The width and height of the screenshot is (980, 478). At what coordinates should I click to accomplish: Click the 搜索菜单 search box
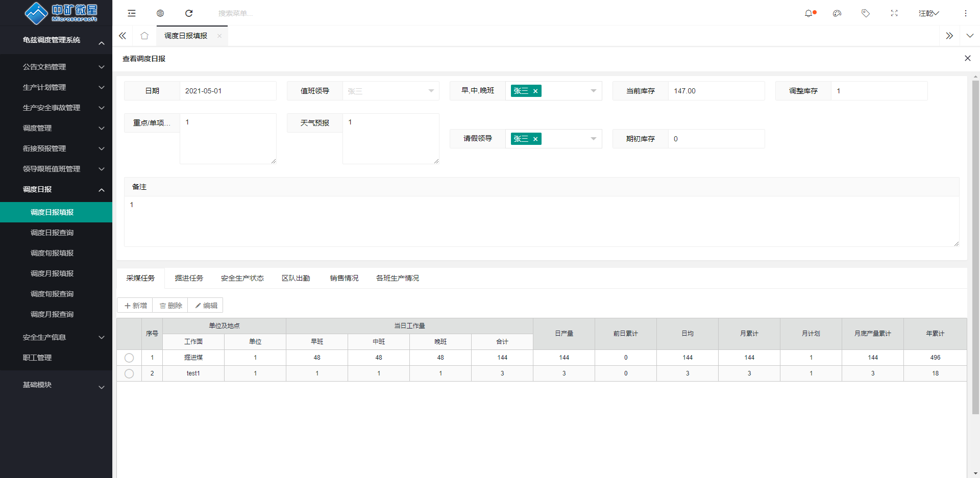tap(236, 13)
